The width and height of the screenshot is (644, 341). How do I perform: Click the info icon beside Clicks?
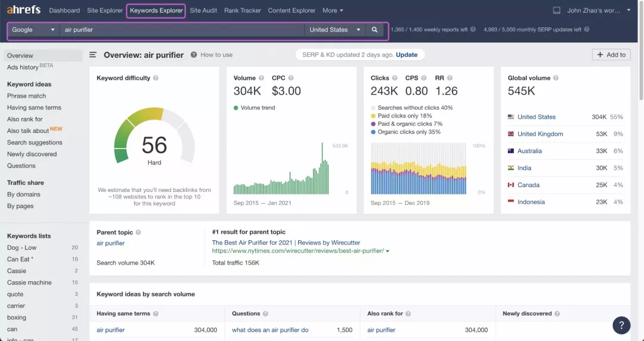[x=395, y=78]
